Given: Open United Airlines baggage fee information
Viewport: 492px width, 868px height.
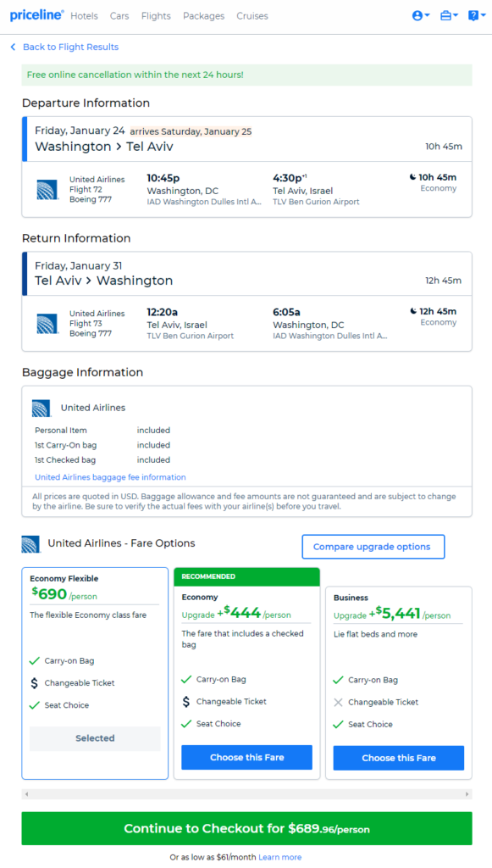Looking at the screenshot, I should click(111, 477).
